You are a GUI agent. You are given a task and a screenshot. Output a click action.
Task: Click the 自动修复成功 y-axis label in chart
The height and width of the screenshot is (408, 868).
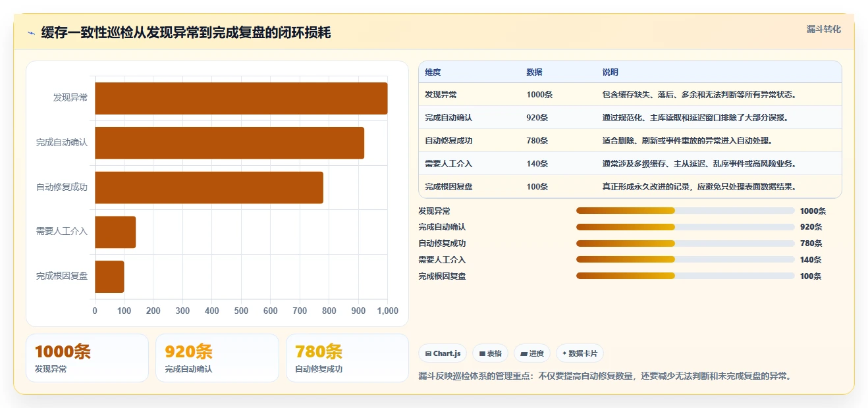[x=62, y=188]
